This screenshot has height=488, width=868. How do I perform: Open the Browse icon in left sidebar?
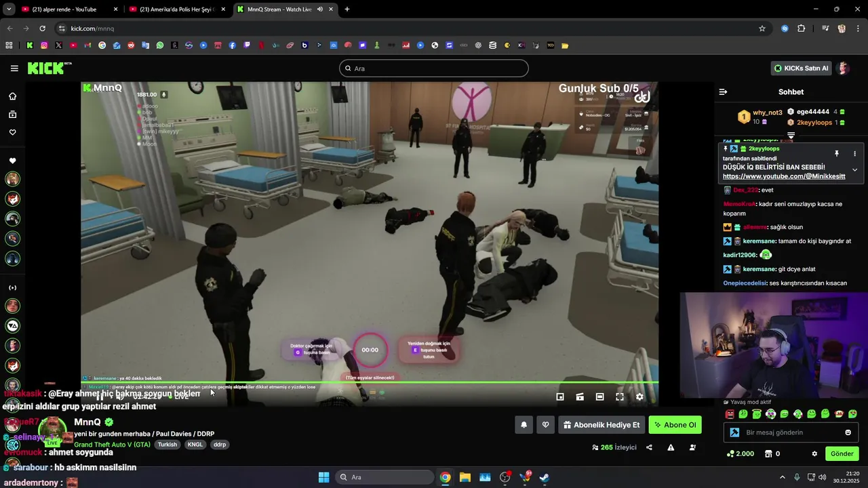pos(12,115)
